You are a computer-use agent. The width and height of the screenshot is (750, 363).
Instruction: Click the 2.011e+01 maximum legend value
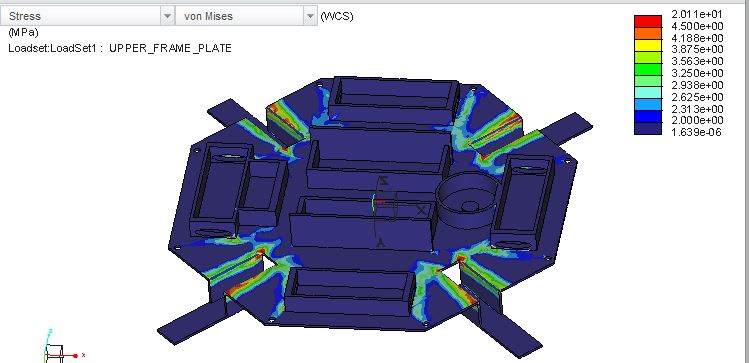point(697,14)
